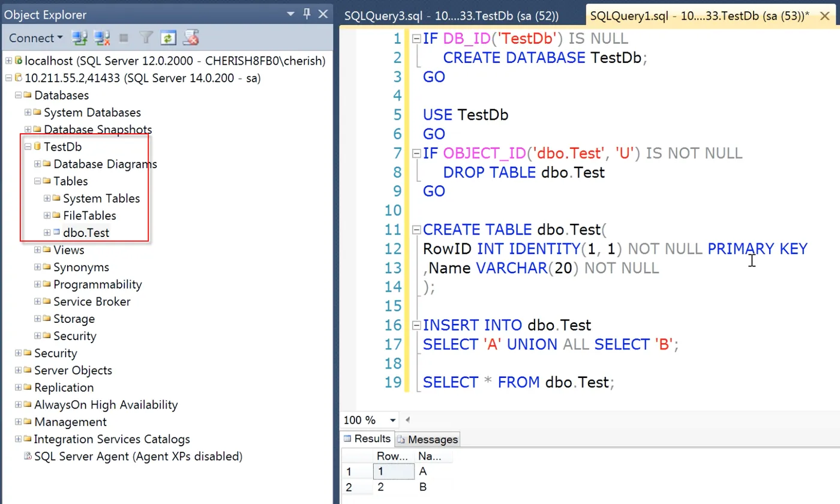The width and height of the screenshot is (840, 504).
Task: Expand the Views folder
Action: tap(37, 250)
